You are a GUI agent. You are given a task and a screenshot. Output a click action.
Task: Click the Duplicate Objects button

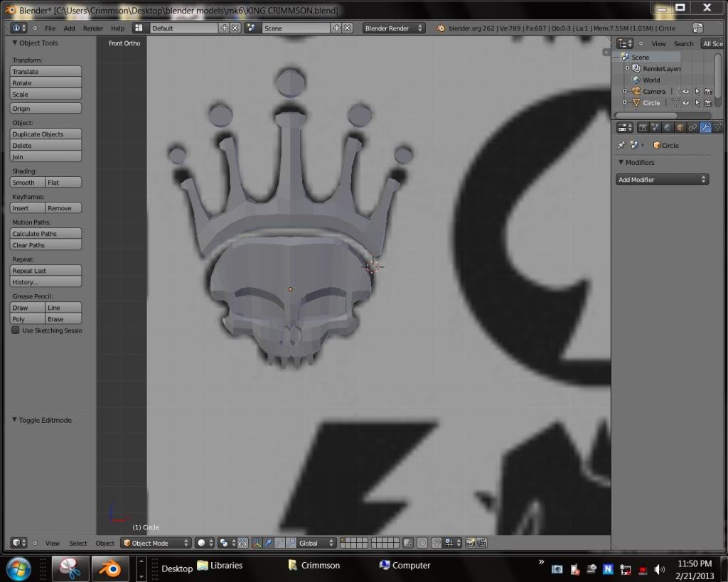click(45, 134)
